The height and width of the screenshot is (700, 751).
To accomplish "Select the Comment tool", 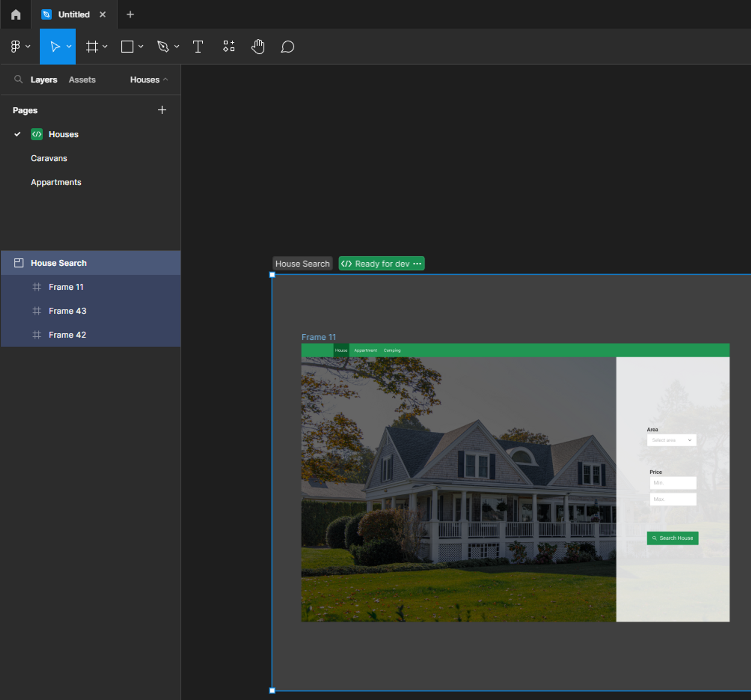I will [287, 47].
